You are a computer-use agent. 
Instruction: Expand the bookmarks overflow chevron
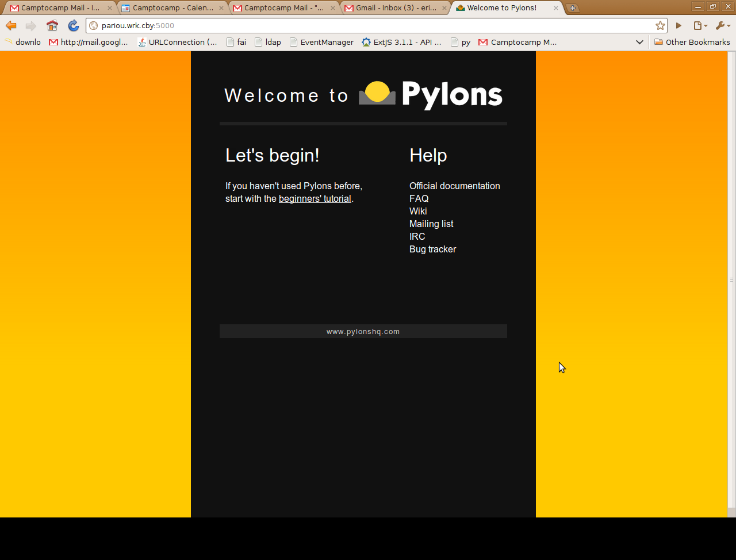[x=639, y=42]
